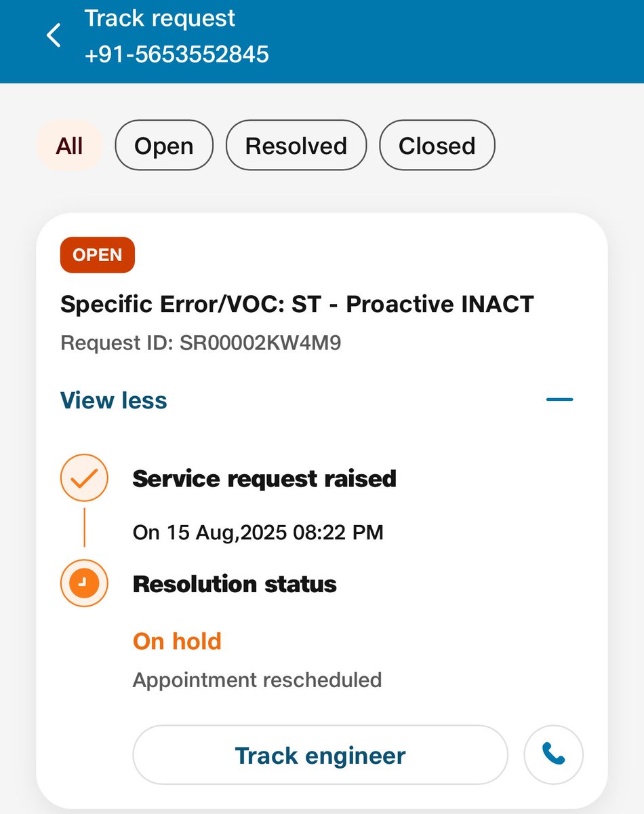The height and width of the screenshot is (814, 644).
Task: Tap the orange clock status icon
Action: click(84, 583)
